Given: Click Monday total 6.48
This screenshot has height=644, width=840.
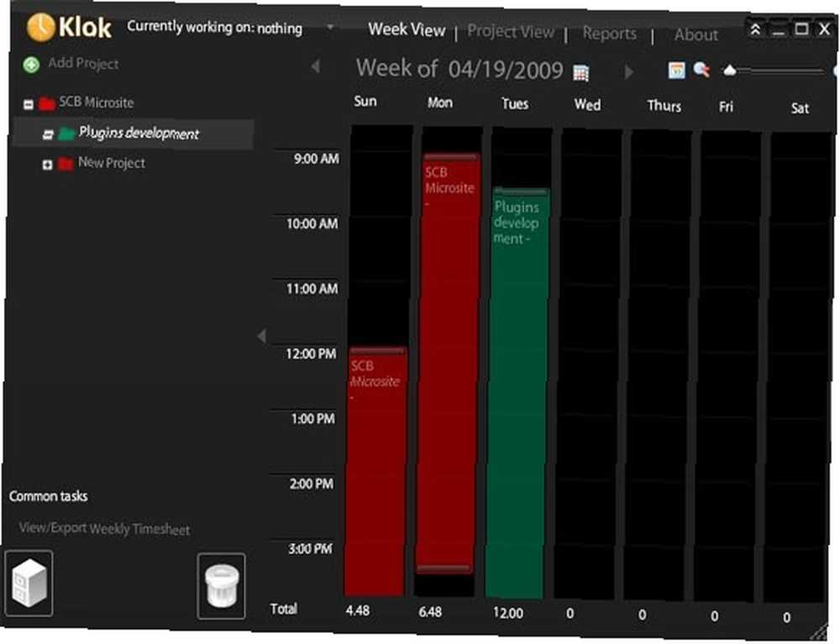Looking at the screenshot, I should tap(430, 611).
